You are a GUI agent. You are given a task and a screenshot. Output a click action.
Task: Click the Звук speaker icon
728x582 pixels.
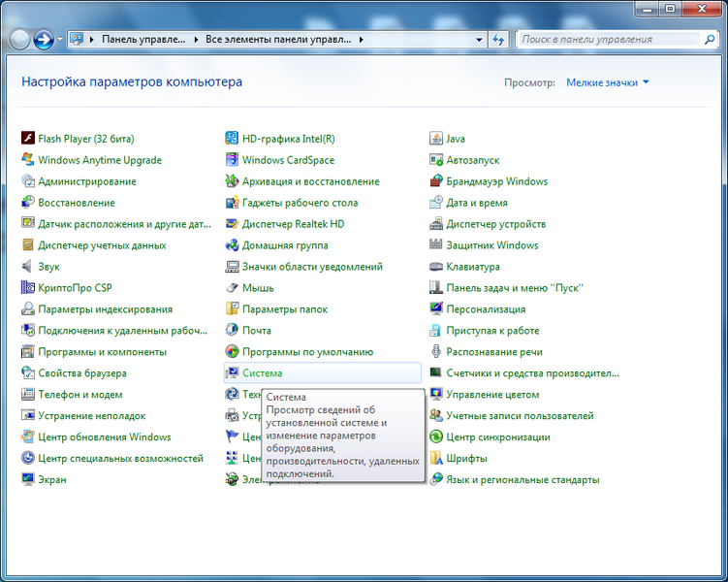tap(28, 266)
